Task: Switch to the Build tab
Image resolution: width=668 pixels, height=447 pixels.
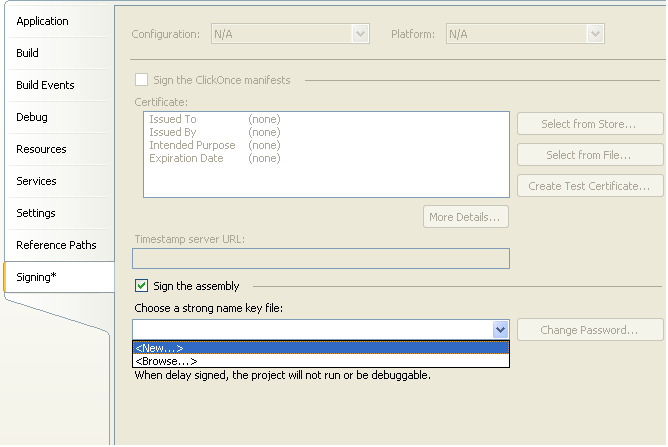Action: point(28,53)
